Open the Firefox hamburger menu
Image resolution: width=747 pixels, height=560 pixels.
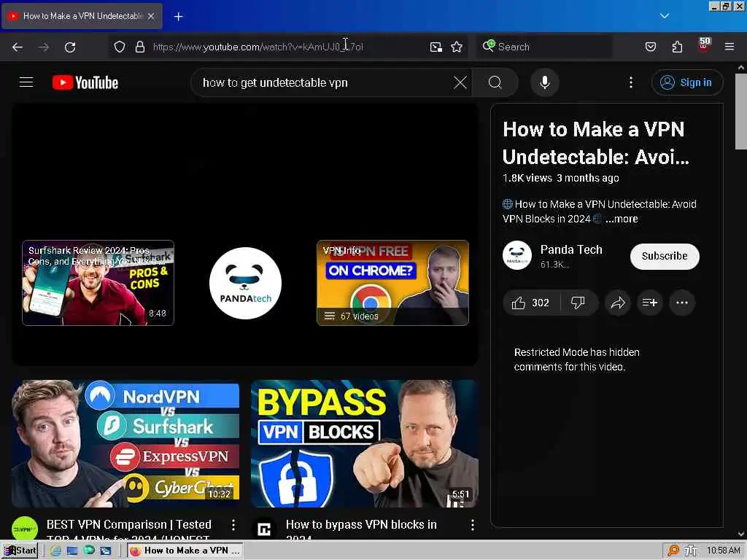click(x=729, y=47)
